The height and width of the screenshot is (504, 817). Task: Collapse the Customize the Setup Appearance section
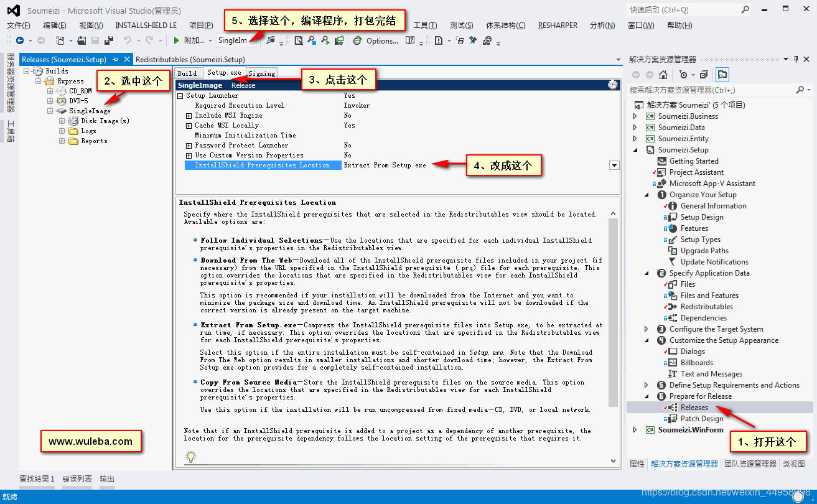click(x=647, y=340)
